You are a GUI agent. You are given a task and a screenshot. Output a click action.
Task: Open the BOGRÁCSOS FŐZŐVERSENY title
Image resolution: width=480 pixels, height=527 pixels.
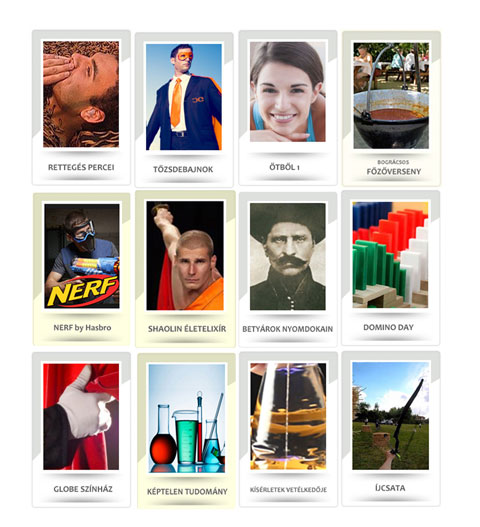click(394, 168)
